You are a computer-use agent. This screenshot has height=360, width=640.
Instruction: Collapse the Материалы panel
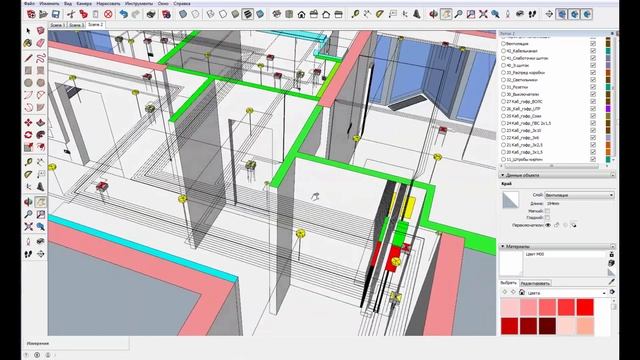tap(502, 247)
